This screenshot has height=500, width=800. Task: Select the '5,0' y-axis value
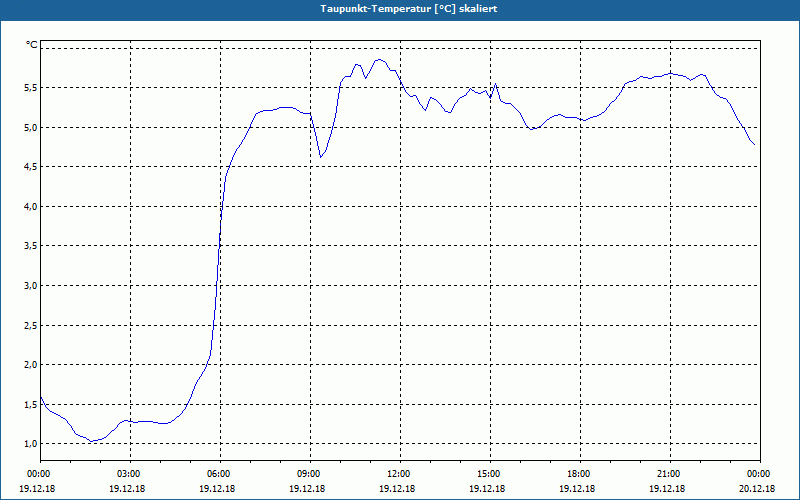[31, 128]
